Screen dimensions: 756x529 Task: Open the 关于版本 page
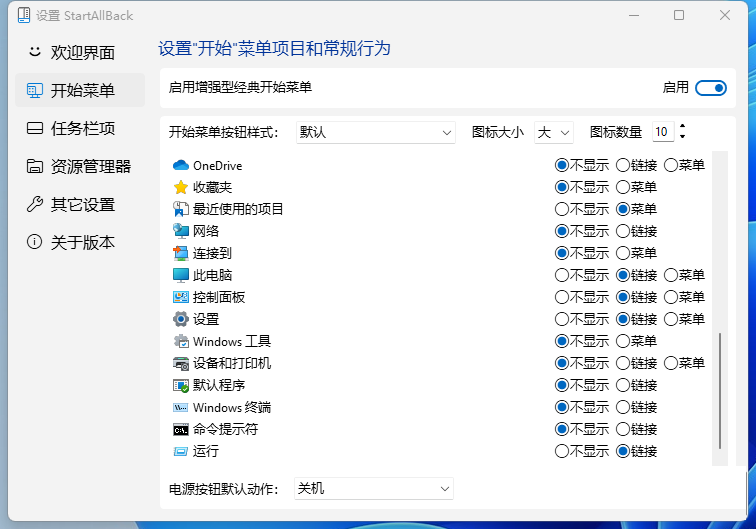(80, 242)
